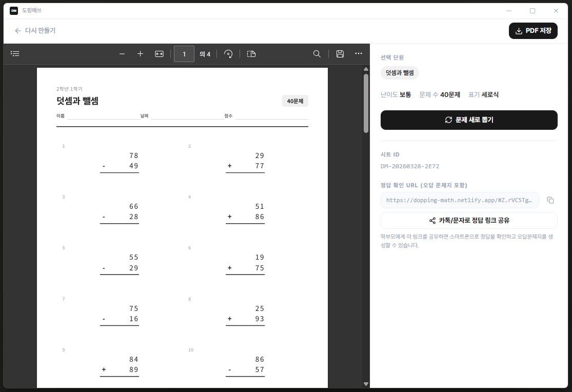
Task: Click the page number input field
Action: 184,54
